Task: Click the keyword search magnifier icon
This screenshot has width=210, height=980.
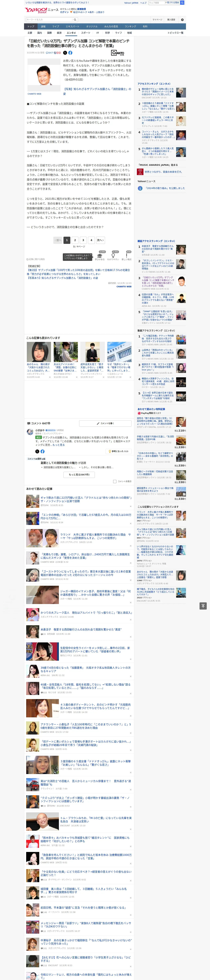Action: 75,20
